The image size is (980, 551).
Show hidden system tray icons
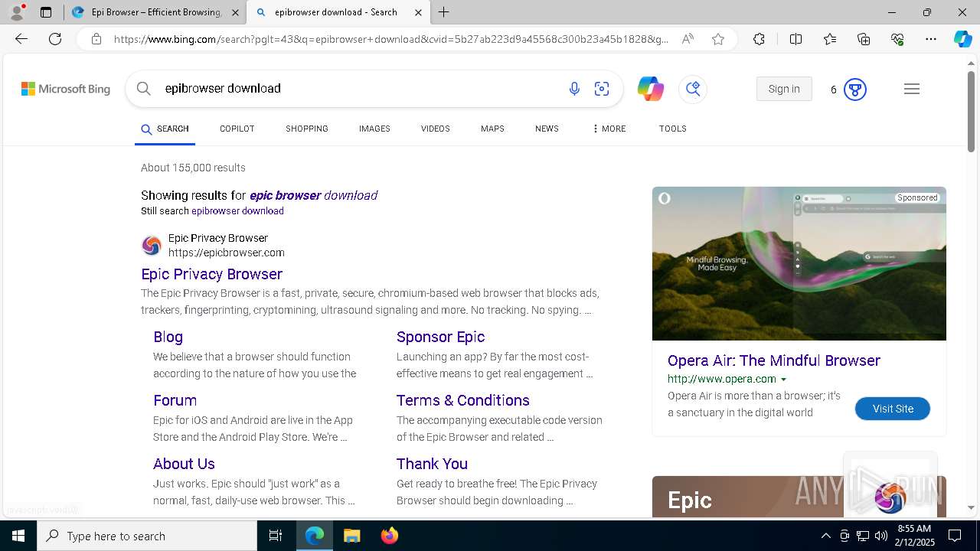(825, 536)
